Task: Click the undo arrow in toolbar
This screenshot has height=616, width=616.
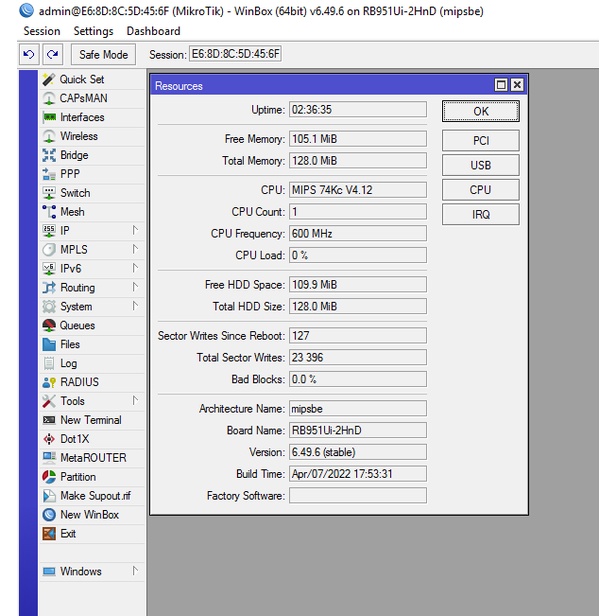Action: point(29,54)
